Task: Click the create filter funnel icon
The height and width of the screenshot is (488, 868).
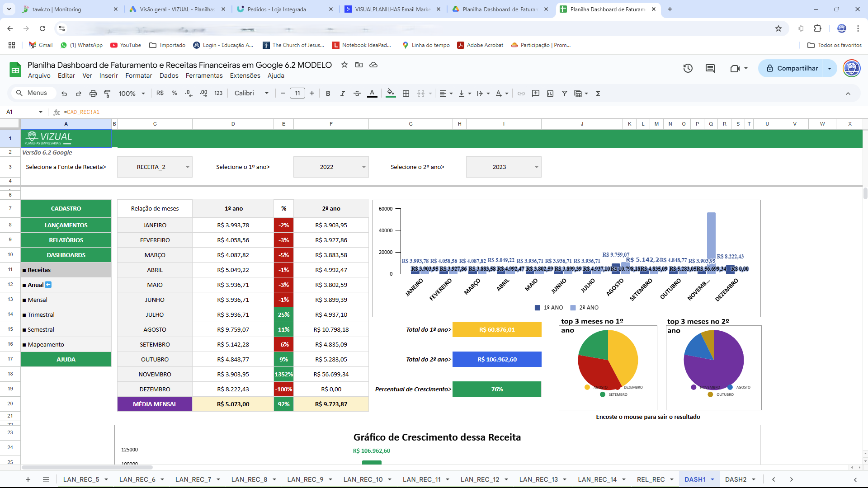Action: pos(565,94)
